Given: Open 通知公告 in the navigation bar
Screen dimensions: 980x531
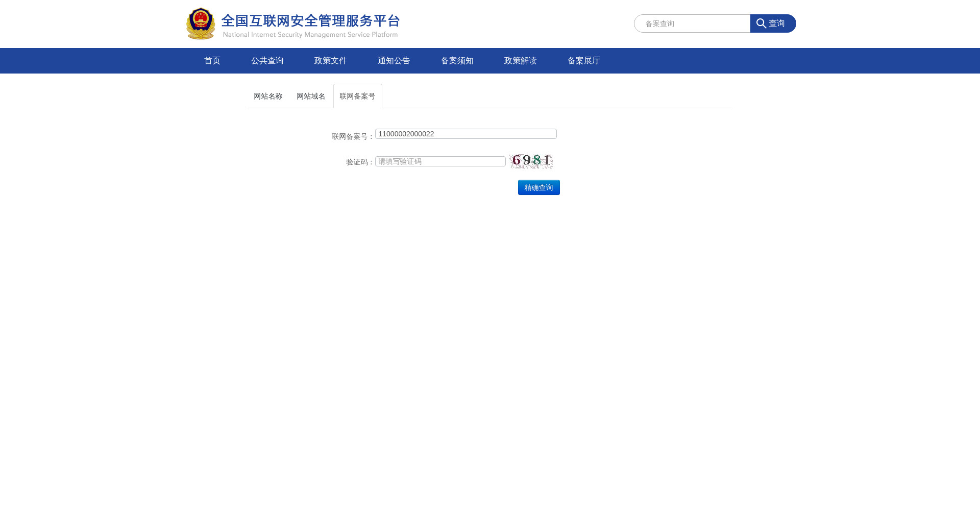Looking at the screenshot, I should [394, 61].
